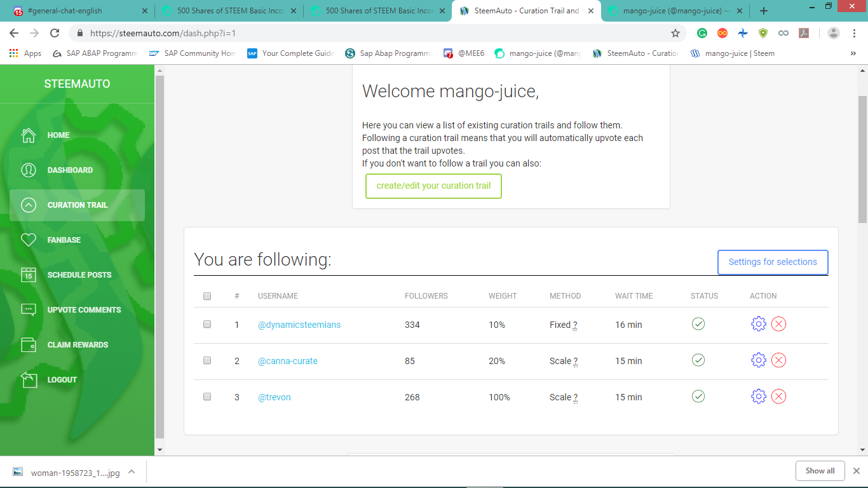
Task: Open Schedule Posts menu item
Action: click(x=77, y=275)
